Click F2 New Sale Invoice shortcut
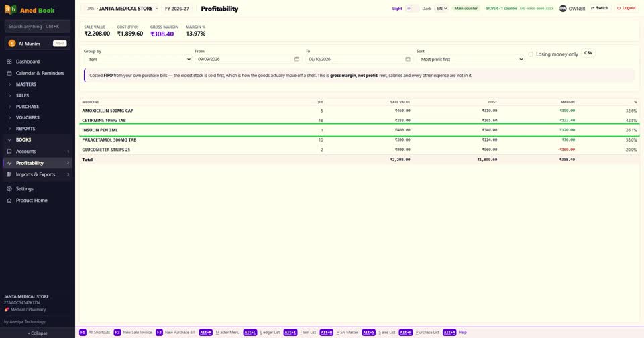The height and width of the screenshot is (338, 644). (x=133, y=332)
